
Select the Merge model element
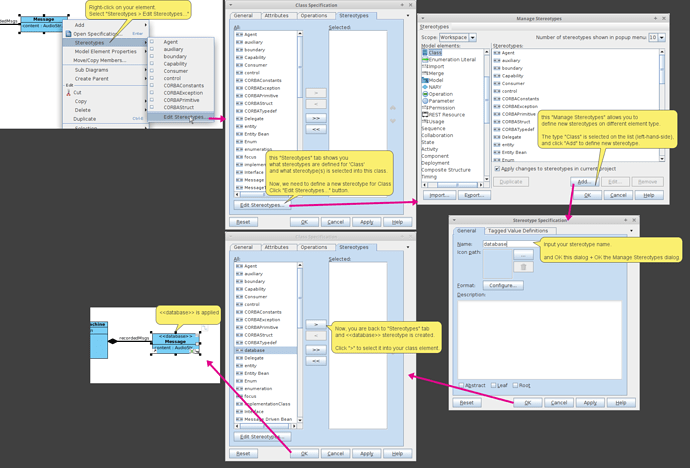click(433, 73)
